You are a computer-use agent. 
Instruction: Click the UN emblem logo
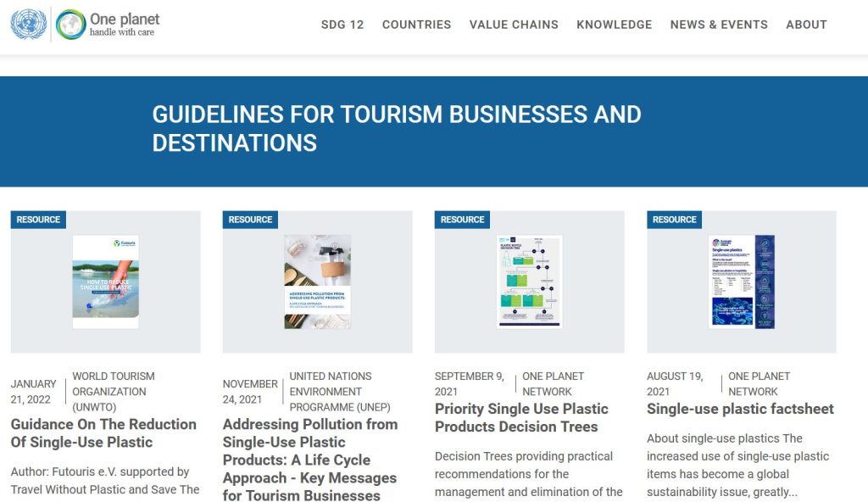click(x=29, y=25)
